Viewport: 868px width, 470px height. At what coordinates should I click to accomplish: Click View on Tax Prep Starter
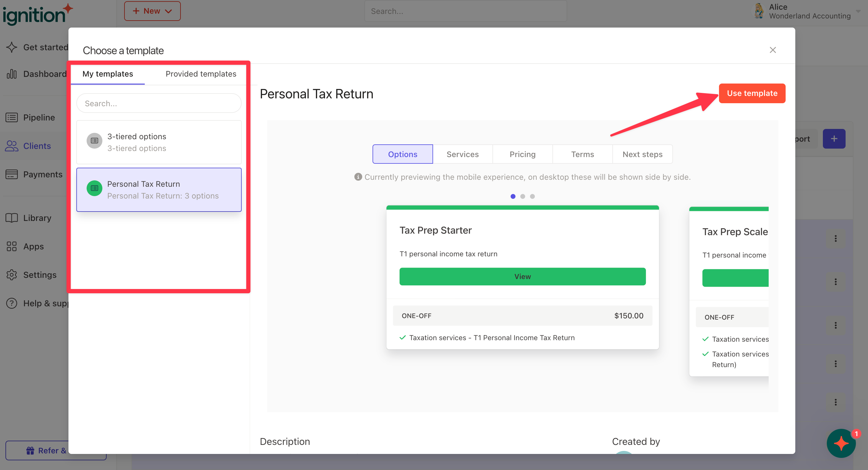[x=523, y=276]
